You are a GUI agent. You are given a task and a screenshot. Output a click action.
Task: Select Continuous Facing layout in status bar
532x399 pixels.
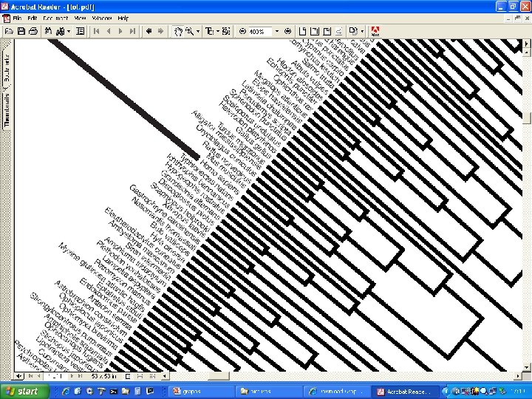pyautogui.click(x=153, y=376)
